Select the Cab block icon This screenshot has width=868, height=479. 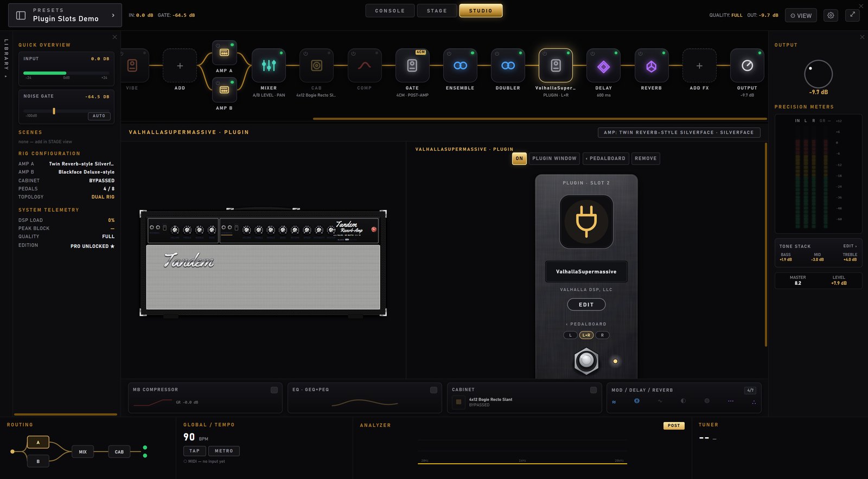[x=316, y=66]
